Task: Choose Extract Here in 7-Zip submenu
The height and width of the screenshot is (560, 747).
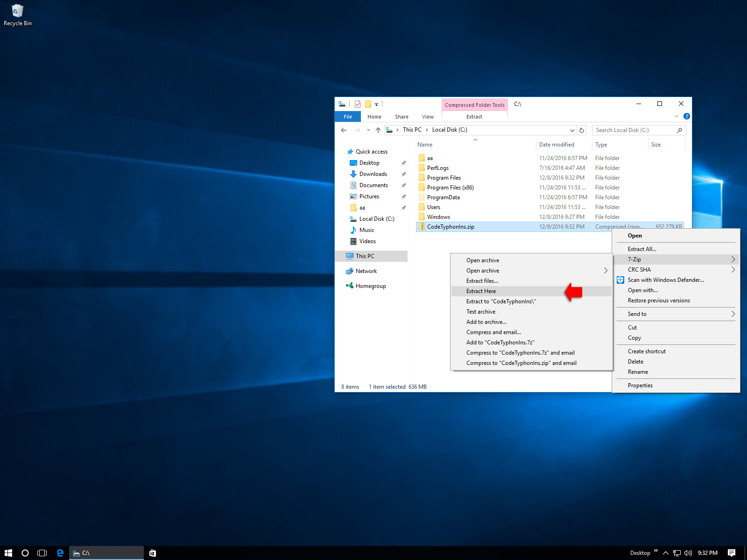Action: 531,291
